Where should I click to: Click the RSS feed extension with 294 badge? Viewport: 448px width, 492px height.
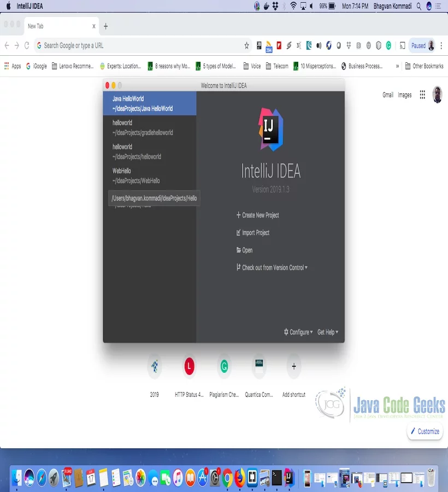pyautogui.click(x=269, y=46)
